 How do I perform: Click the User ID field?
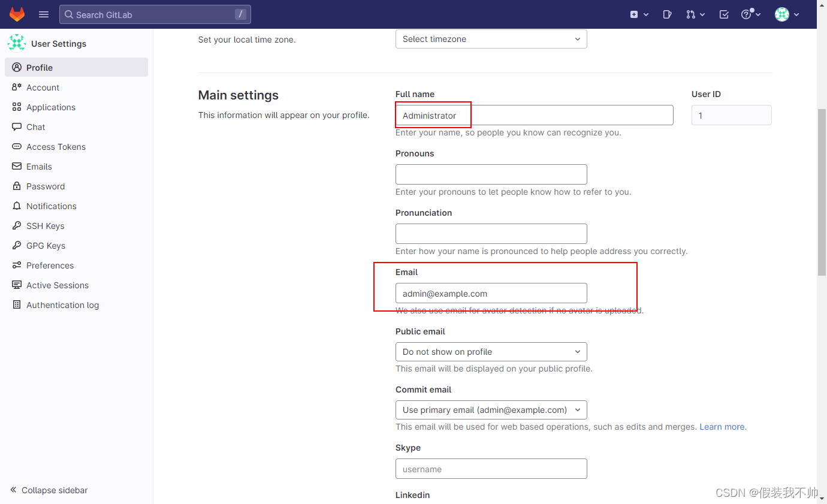[731, 115]
